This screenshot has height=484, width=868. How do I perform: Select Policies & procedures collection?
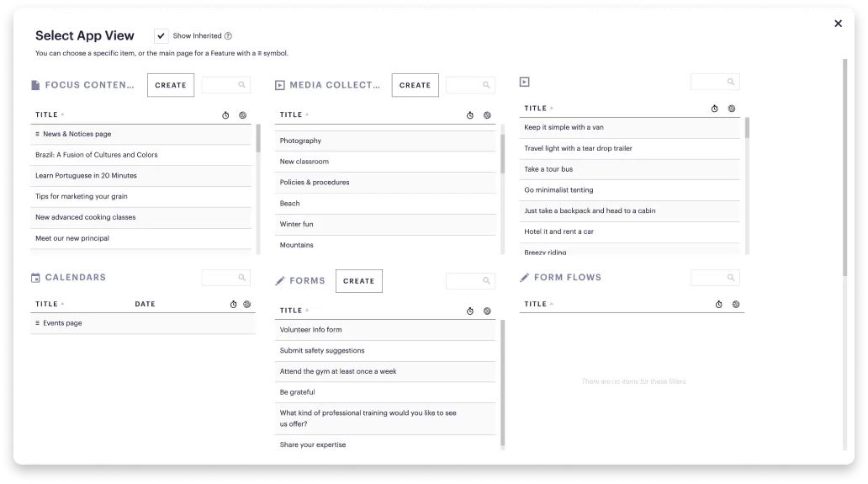[x=385, y=182]
